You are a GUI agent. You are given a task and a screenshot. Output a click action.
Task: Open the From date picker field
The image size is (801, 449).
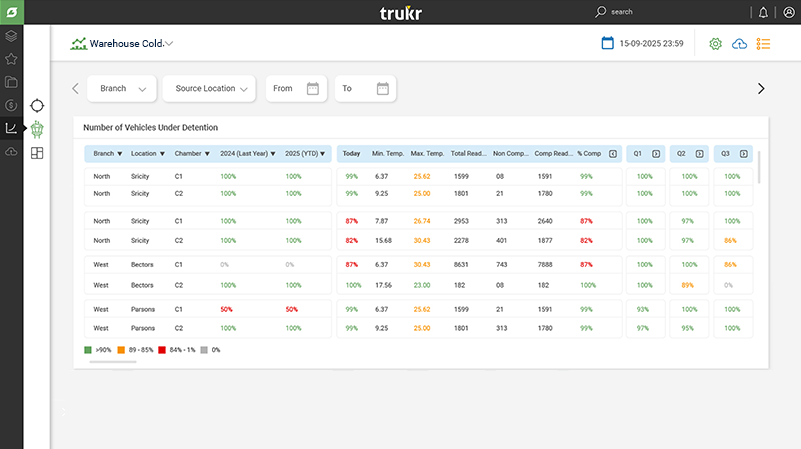click(296, 89)
